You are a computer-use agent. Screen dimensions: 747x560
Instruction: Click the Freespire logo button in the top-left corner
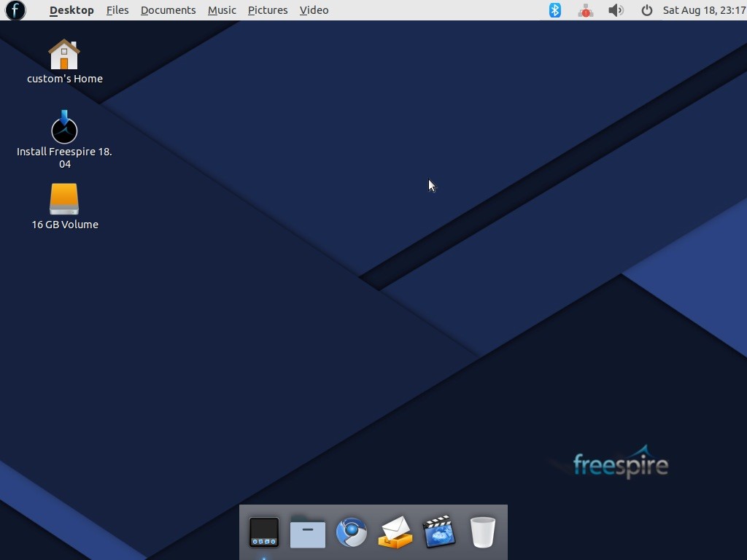tap(15, 10)
